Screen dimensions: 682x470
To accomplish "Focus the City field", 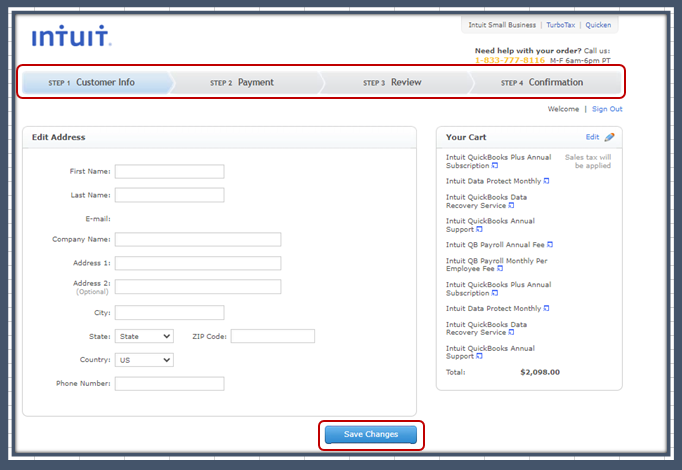I will tap(170, 313).
